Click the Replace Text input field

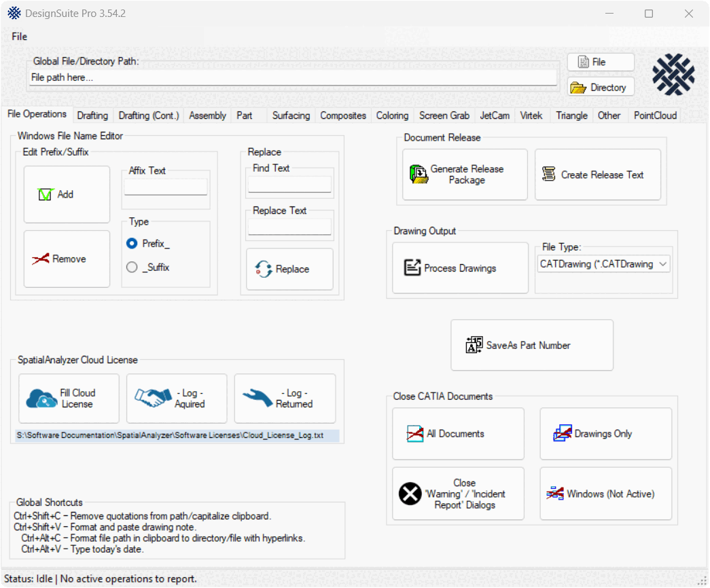(289, 226)
